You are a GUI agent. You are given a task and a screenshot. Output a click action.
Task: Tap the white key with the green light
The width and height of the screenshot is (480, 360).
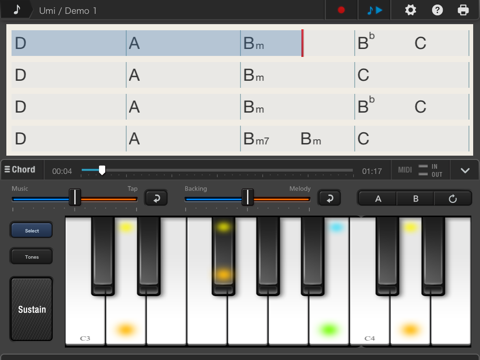click(329, 320)
